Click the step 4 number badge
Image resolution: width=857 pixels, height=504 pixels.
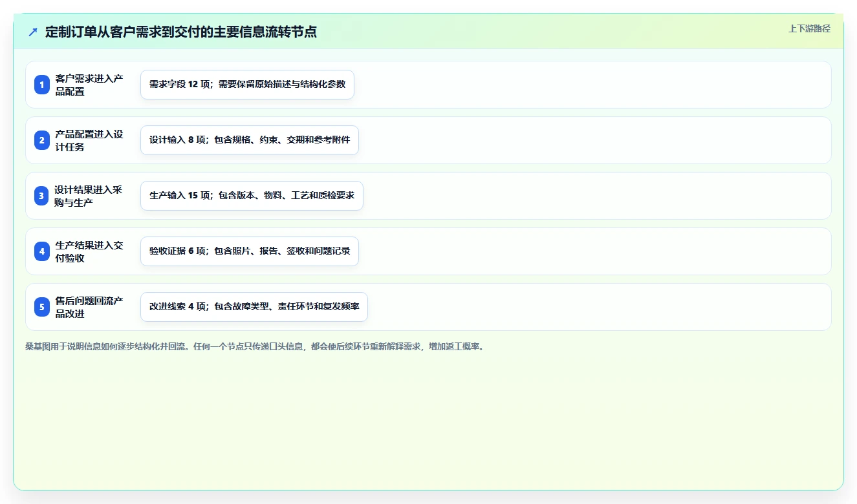[42, 251]
